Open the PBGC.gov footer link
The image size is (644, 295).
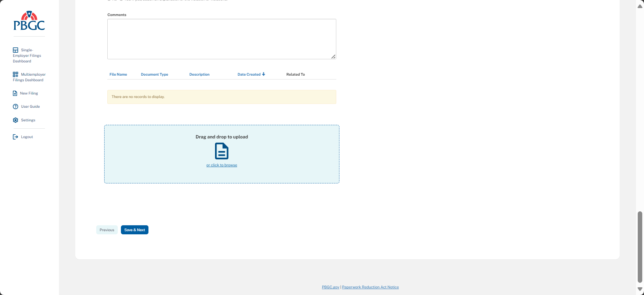click(330, 287)
